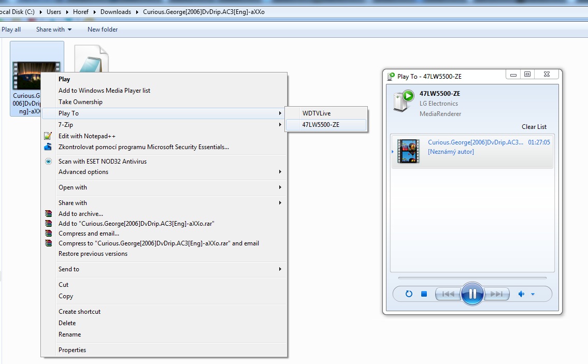Viewport: 588px width, 364px height.
Task: Select Properties in the context menu
Action: click(73, 350)
